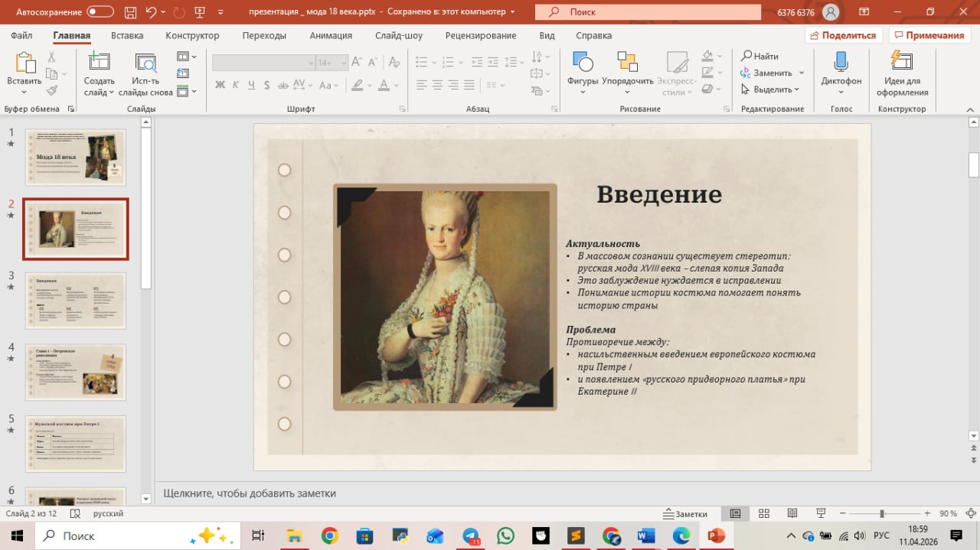The height and width of the screenshot is (550, 980).
Task: Open the Вставить paste dropdown arrow
Action: pyautogui.click(x=24, y=93)
